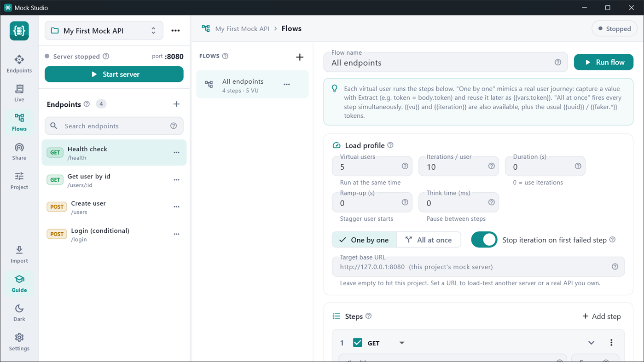Show help icon beside Endpoints heading
This screenshot has width=644, height=362.
pos(87,104)
